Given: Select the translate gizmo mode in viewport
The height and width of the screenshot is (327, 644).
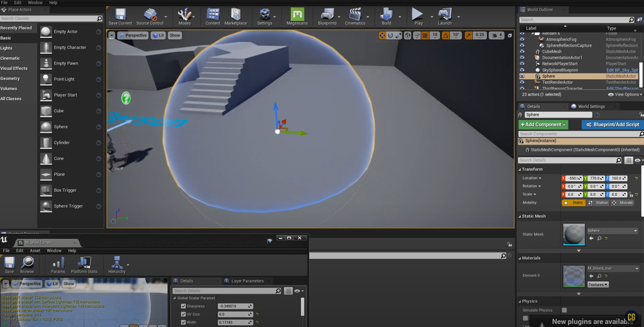Looking at the screenshot, I should coord(382,35).
